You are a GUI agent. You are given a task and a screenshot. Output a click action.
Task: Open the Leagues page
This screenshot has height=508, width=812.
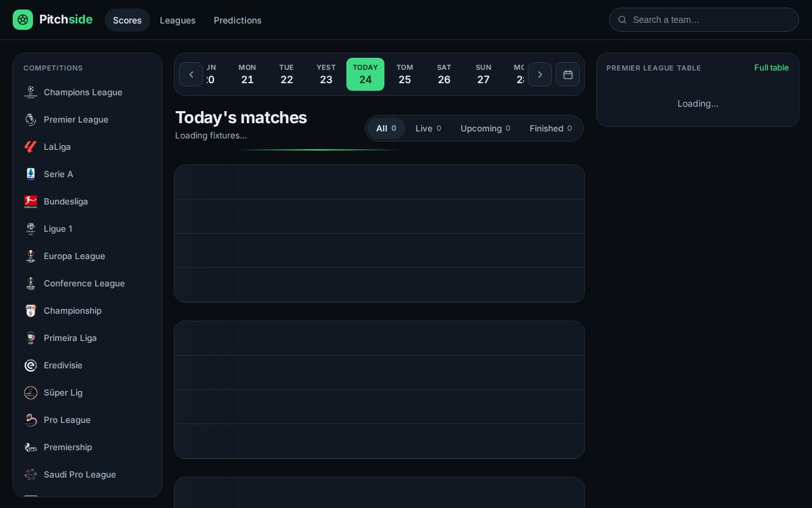coord(178,20)
